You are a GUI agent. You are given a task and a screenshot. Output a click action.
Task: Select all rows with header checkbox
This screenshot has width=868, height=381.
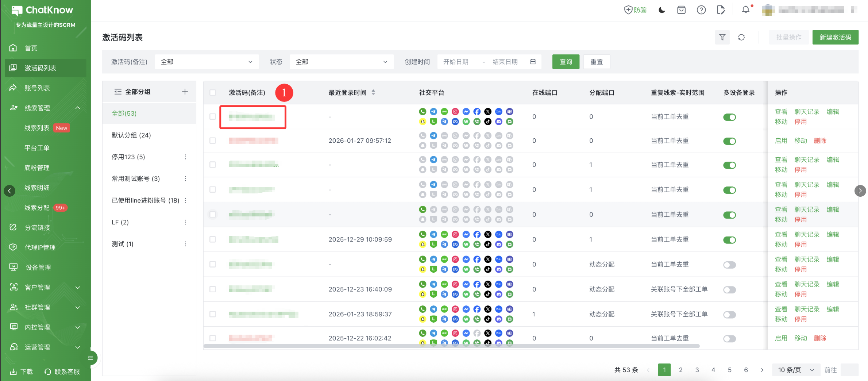point(213,93)
